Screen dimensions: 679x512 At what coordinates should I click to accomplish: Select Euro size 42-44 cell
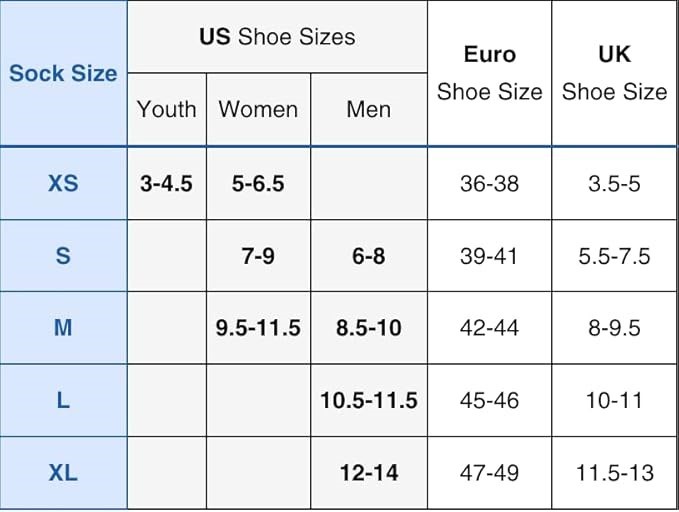[489, 328]
